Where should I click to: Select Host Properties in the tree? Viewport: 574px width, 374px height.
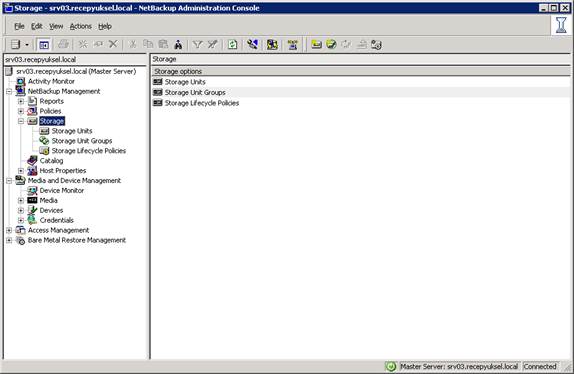(x=63, y=171)
